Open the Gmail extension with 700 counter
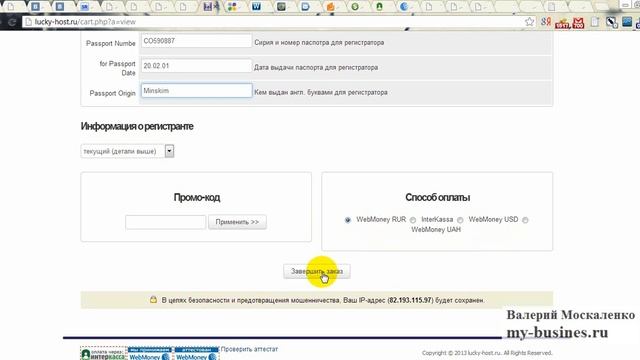Image resolution: width=640 pixels, height=360 pixels. (x=578, y=23)
